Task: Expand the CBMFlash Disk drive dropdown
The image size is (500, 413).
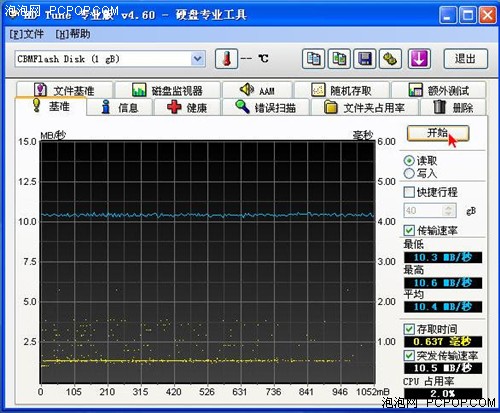Action: 198,59
